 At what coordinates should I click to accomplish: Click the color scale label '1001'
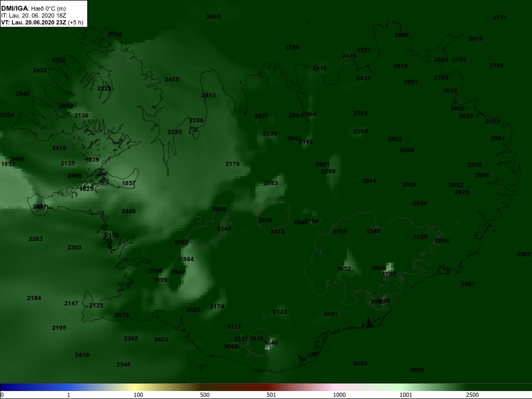pos(406,395)
